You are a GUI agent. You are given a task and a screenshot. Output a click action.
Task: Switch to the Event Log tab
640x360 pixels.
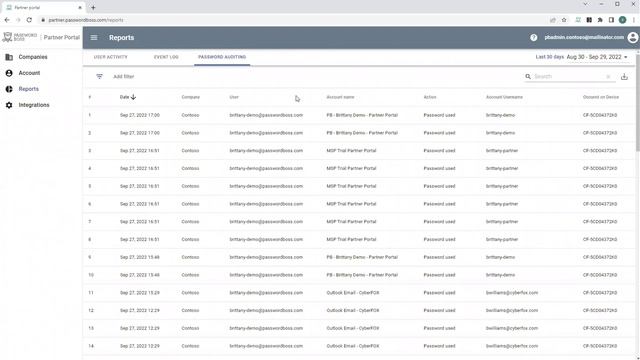point(166,57)
